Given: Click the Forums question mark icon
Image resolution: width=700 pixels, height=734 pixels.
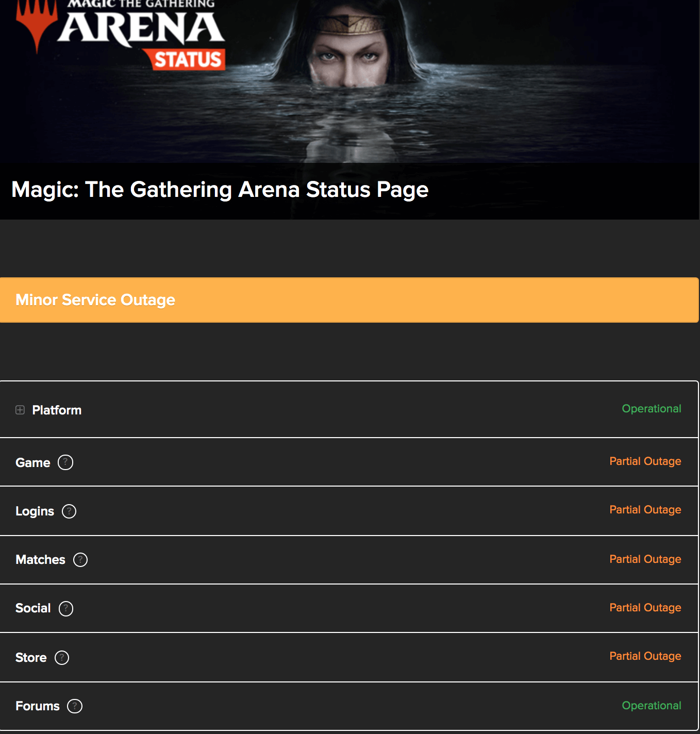Looking at the screenshot, I should tap(75, 706).
